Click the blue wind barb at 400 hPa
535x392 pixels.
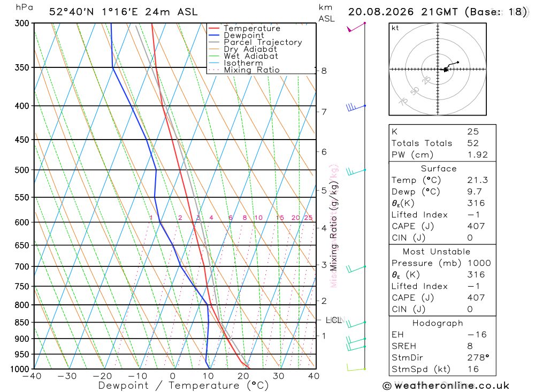(356, 107)
